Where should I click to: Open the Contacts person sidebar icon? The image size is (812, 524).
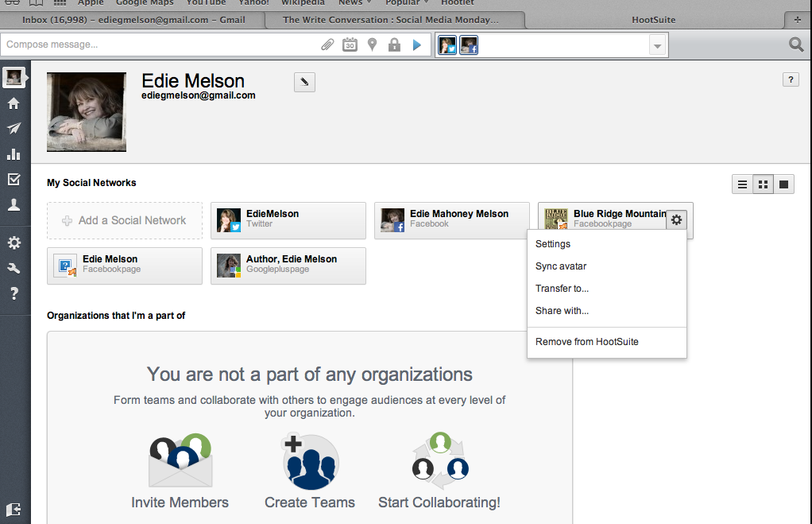coord(14,204)
